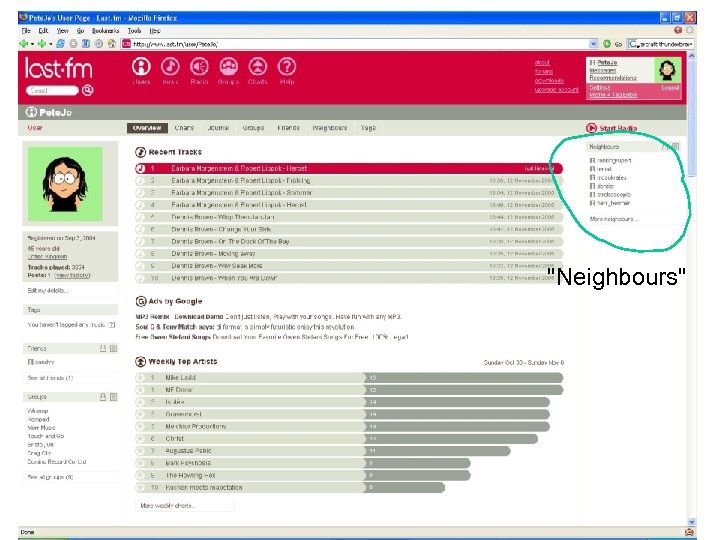Screen dimensions: 720x540
Task: Open the Edit menu
Action: coord(43,31)
